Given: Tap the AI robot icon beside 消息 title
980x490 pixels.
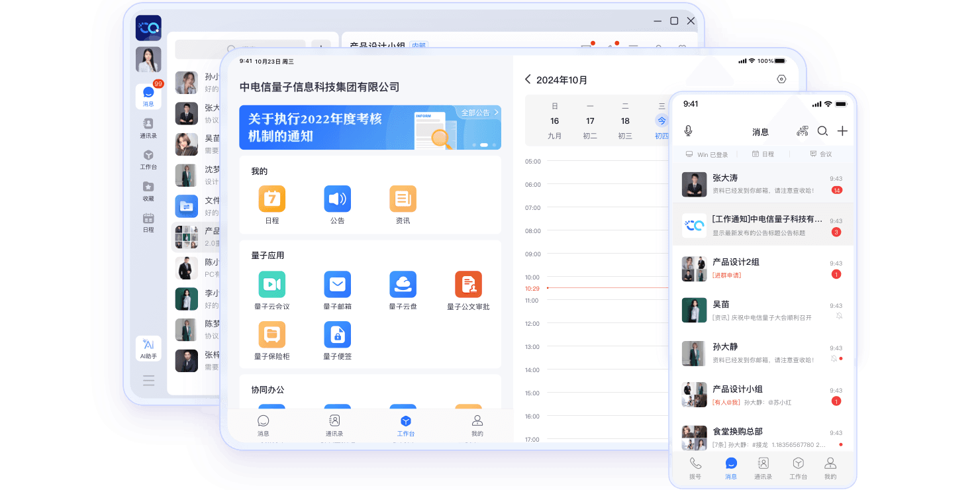Looking at the screenshot, I should click(801, 131).
